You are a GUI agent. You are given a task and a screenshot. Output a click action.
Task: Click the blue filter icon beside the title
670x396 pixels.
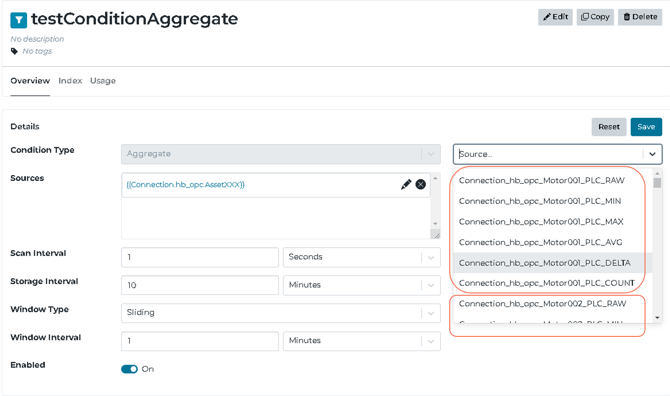[x=18, y=20]
